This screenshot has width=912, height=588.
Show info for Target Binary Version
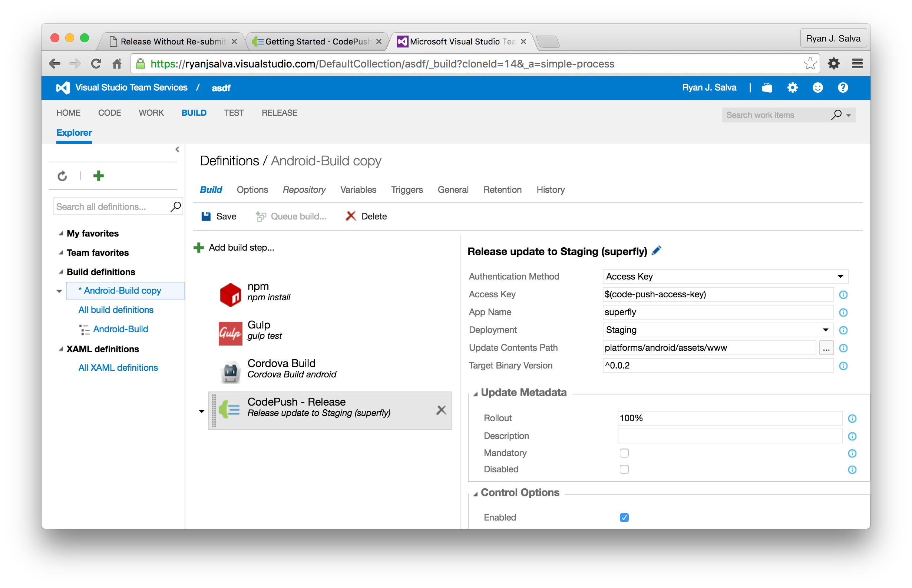843,366
